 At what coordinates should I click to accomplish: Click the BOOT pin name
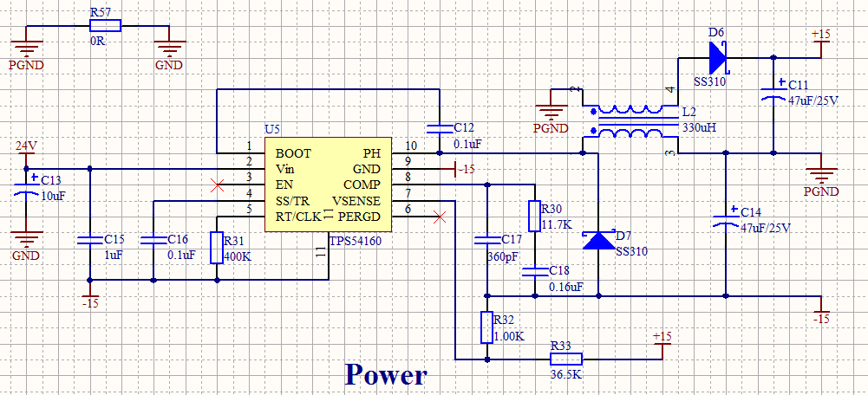[293, 153]
